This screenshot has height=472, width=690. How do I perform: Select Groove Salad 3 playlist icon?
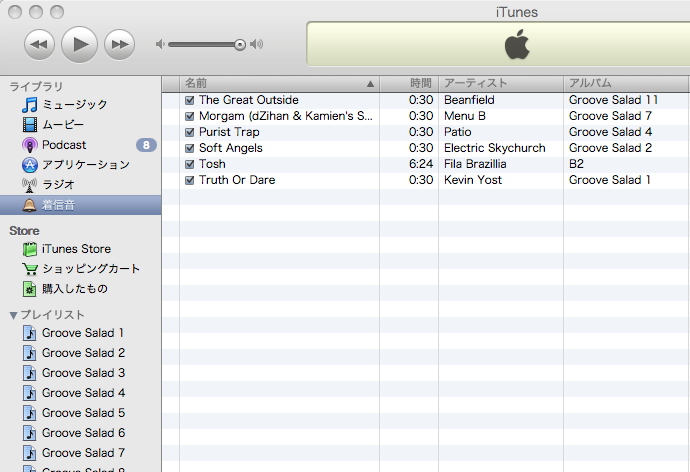(x=29, y=373)
